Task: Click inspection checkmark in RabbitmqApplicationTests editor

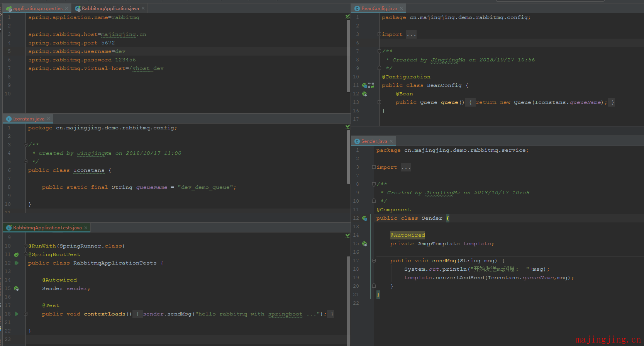Action: 347,236
